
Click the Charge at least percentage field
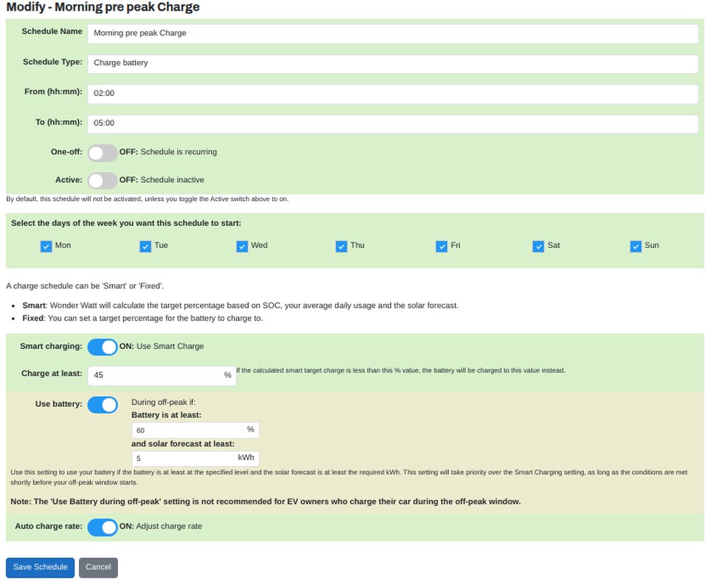pyautogui.click(x=155, y=375)
